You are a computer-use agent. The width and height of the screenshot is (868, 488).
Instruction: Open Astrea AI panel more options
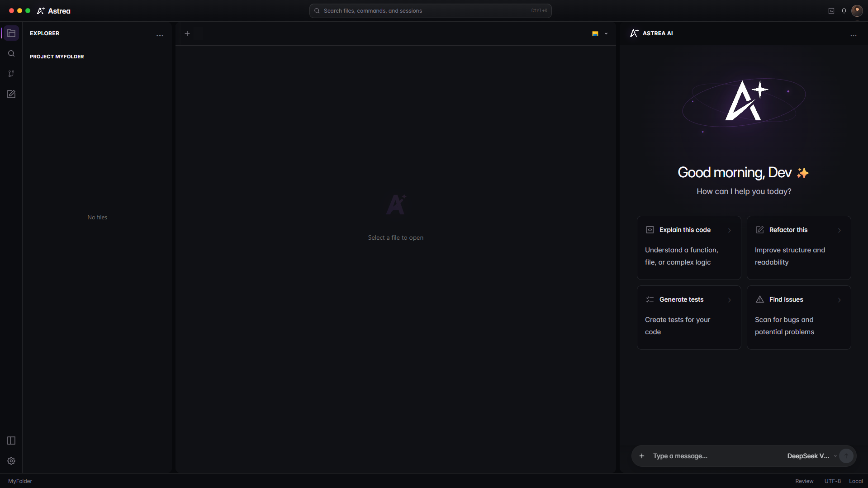pos(854,35)
